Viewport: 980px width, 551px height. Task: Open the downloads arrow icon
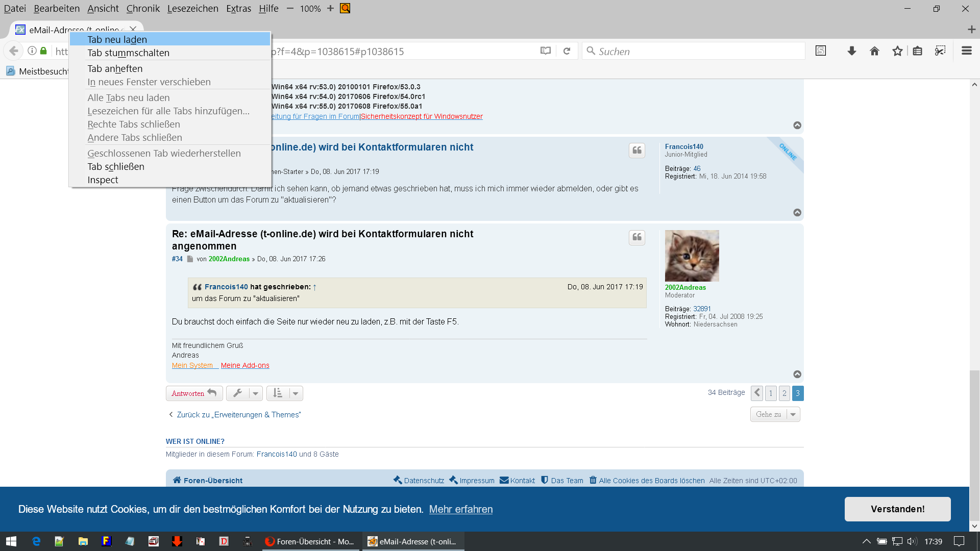pyautogui.click(x=851, y=51)
